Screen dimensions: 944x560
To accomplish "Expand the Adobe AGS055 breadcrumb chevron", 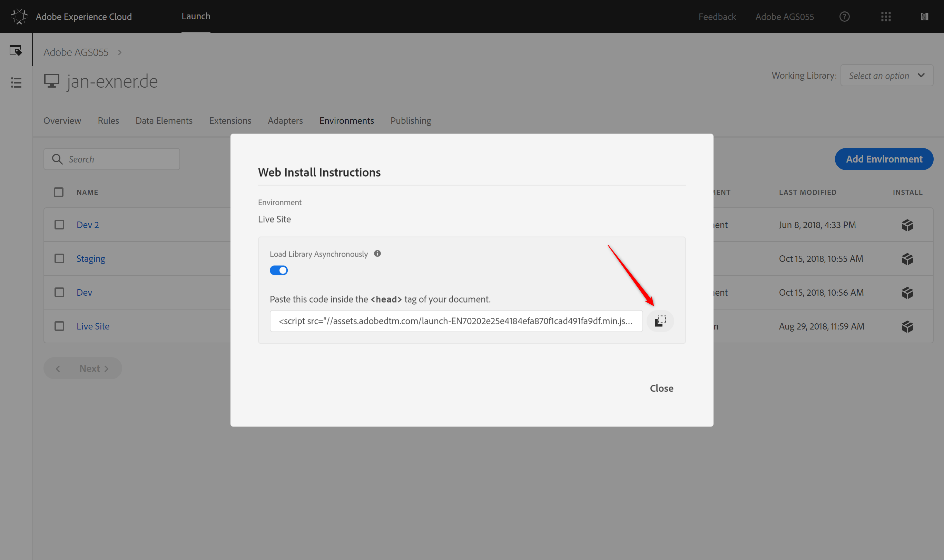I will pos(120,52).
